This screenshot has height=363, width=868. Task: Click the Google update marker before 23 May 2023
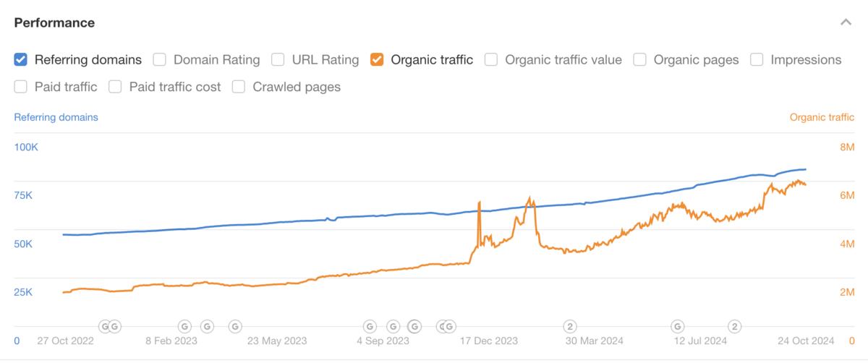pos(234,326)
